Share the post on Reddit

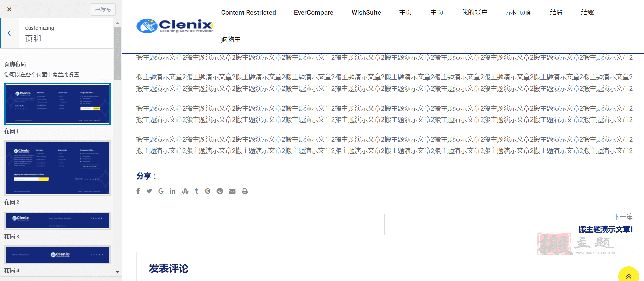(x=220, y=191)
